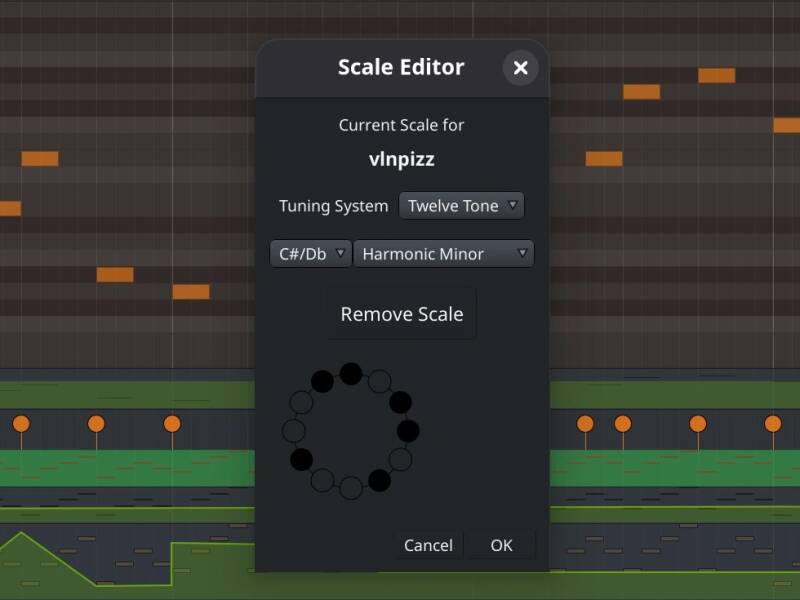800x600 pixels.
Task: Enable the empty circle at the wheel's far left
Action: (x=294, y=431)
